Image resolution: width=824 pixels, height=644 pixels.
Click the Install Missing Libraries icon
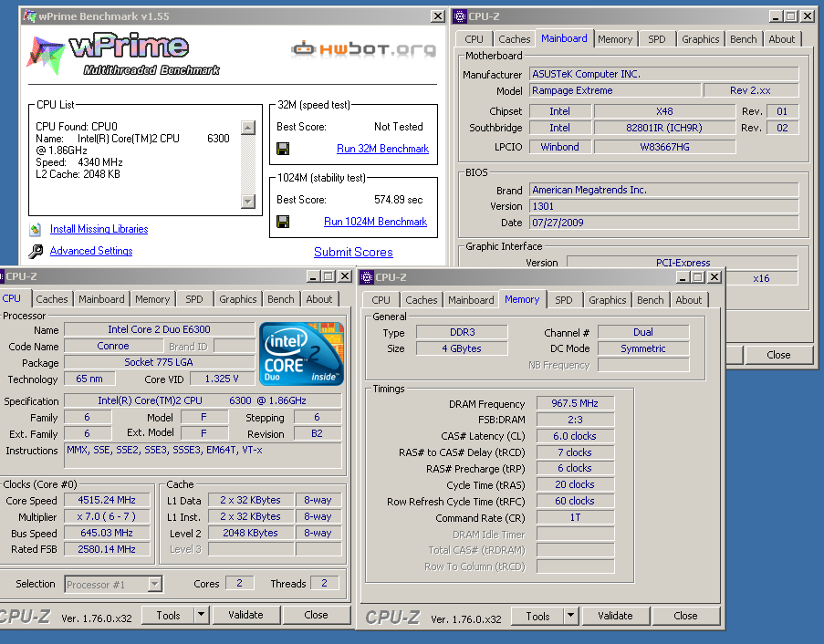click(36, 229)
